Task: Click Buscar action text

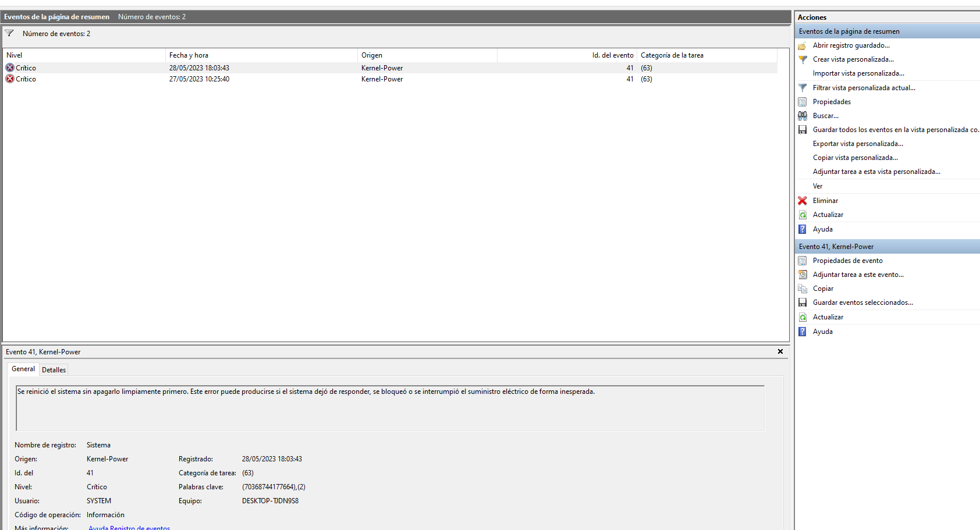Action: tap(826, 116)
